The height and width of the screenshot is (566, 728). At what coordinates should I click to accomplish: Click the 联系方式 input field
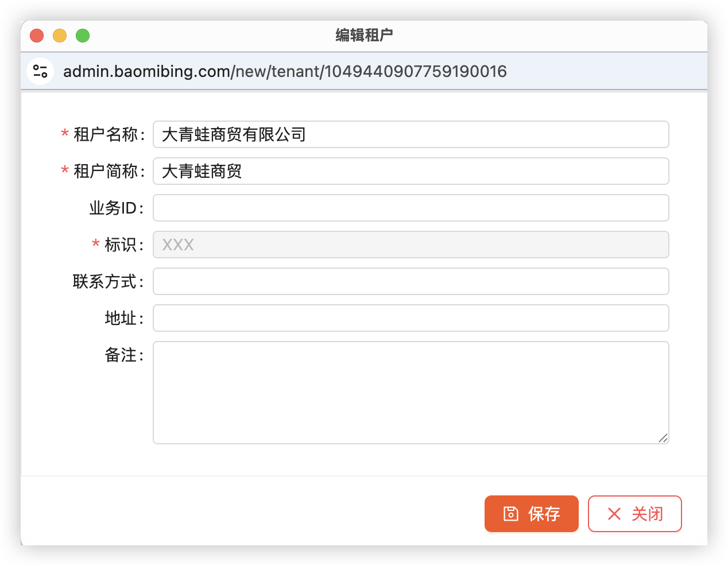click(411, 281)
